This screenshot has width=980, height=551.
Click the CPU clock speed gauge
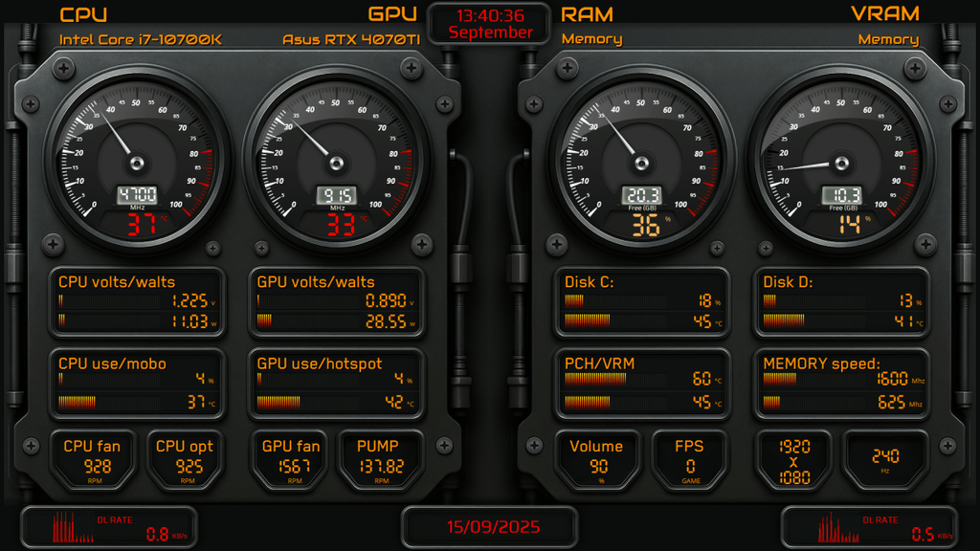point(135,161)
